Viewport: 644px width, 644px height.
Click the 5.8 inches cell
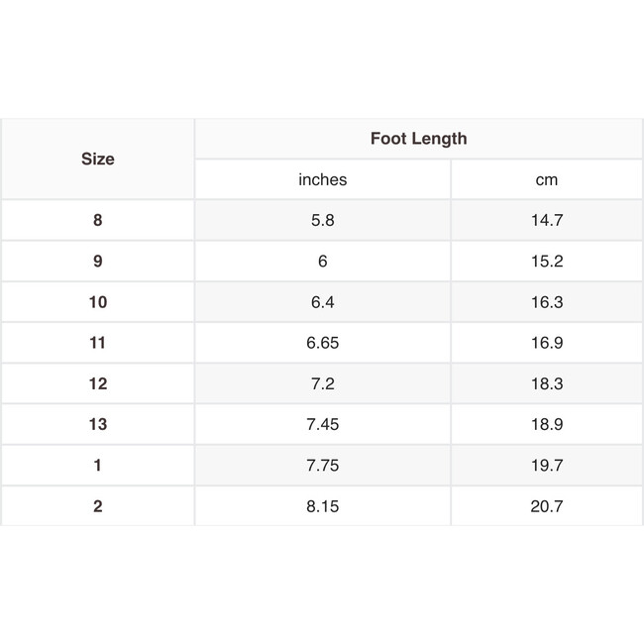pyautogui.click(x=322, y=220)
